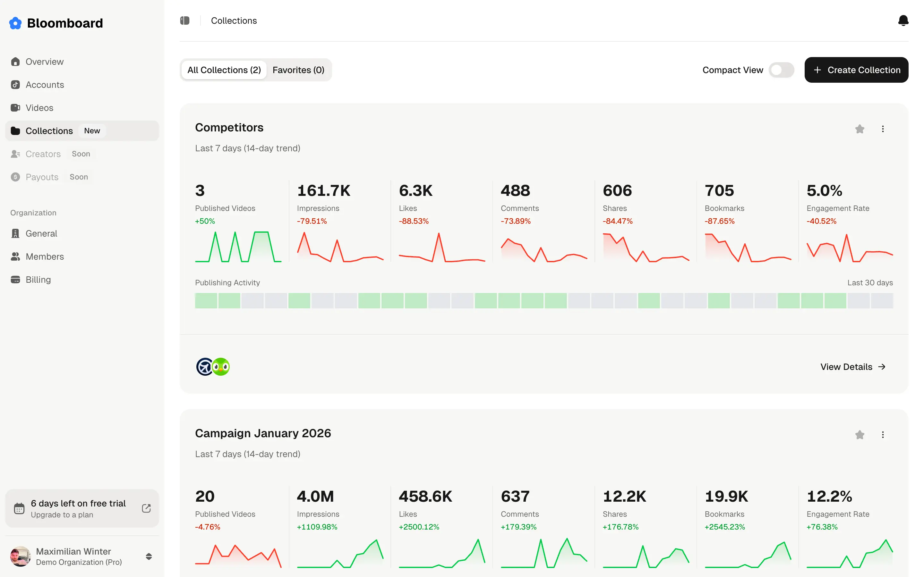Open Billing settings
924x577 pixels.
click(x=38, y=279)
